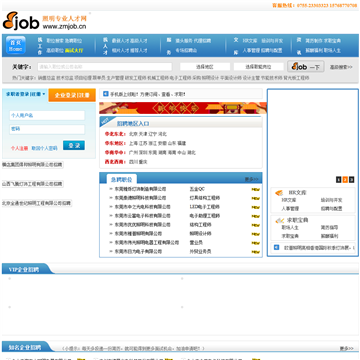Open 人事管理 in the nav bar
Viewport: 360px width, 360px height.
point(251,51)
